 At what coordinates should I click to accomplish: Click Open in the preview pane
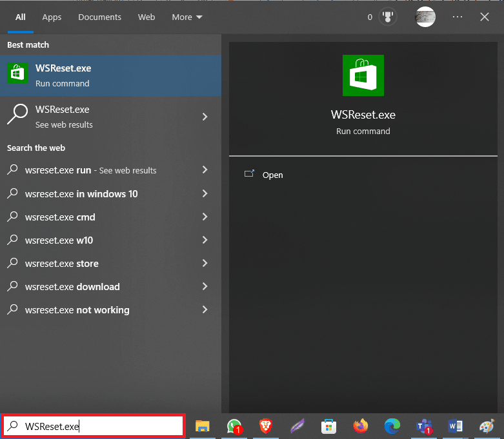(x=272, y=175)
